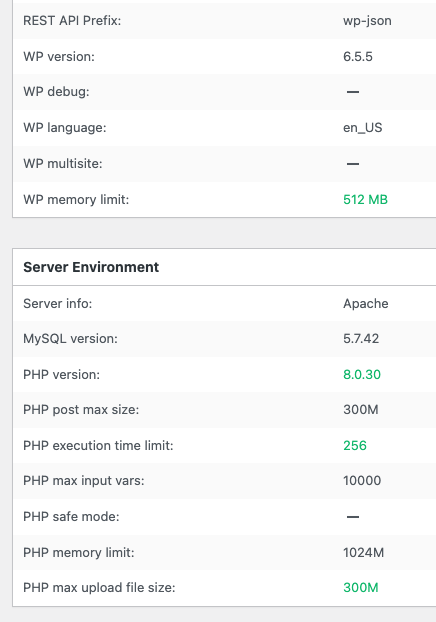This screenshot has height=622, width=436.
Task: Click the Apache server info value
Action: 366,303
